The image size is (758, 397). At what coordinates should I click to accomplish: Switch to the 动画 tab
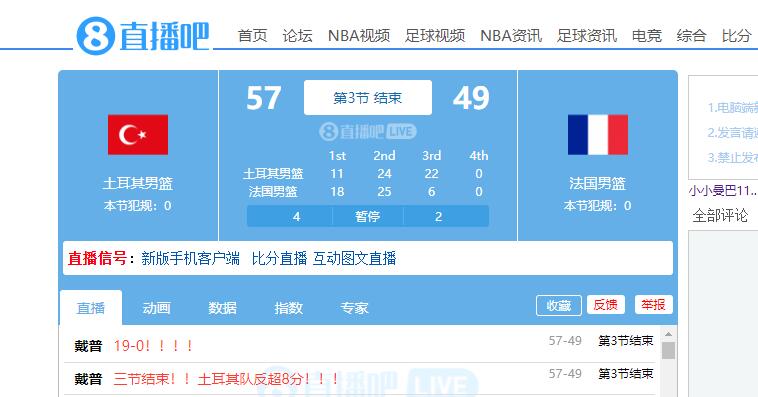157,308
